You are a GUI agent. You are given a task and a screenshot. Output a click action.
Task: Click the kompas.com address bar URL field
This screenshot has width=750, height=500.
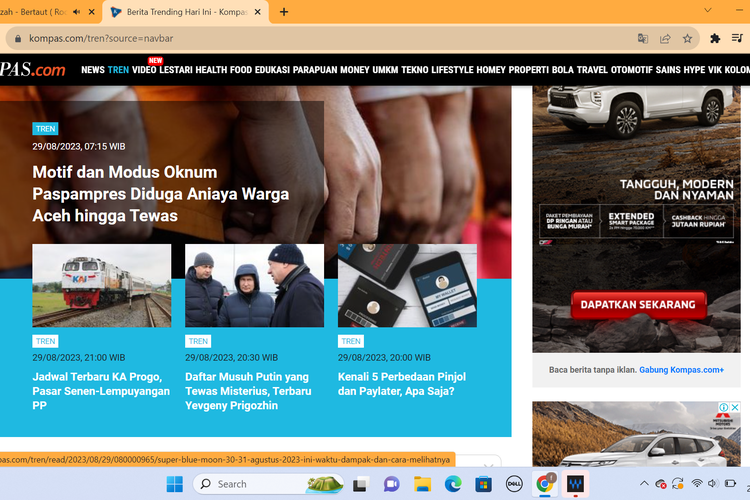[x=300, y=39]
